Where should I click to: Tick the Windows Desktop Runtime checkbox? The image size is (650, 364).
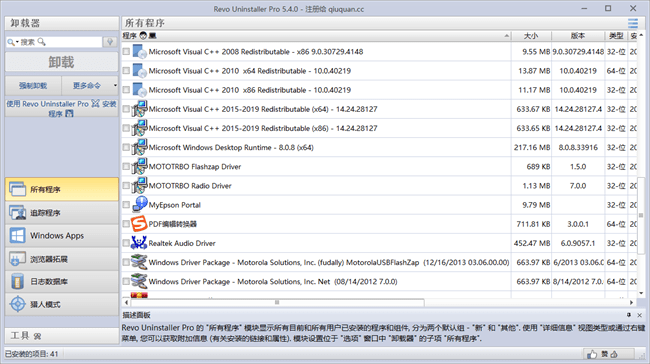tap(126, 147)
